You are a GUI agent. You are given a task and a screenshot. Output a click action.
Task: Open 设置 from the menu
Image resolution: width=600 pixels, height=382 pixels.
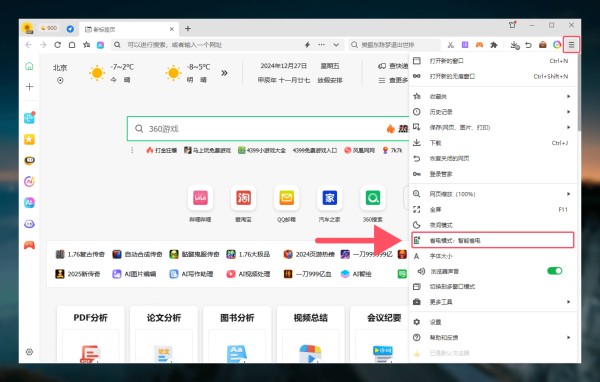click(493, 322)
